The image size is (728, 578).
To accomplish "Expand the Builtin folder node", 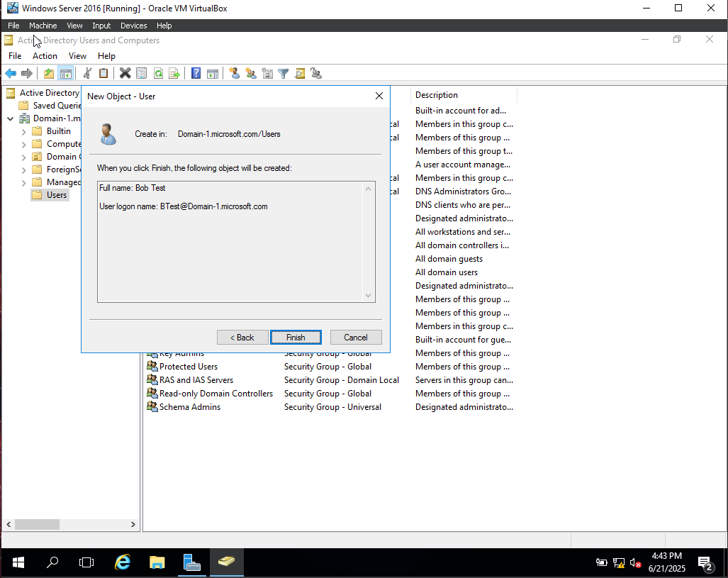I will 23,131.
